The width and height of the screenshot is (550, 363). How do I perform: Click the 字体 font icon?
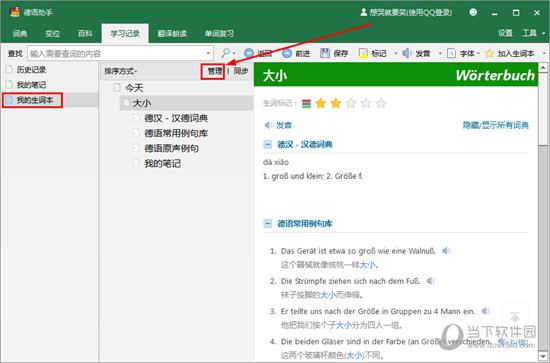click(451, 53)
